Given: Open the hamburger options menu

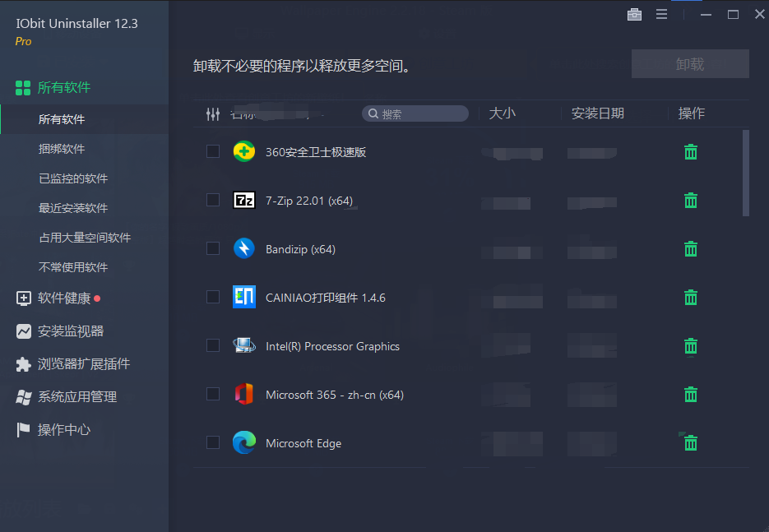Looking at the screenshot, I should point(661,14).
